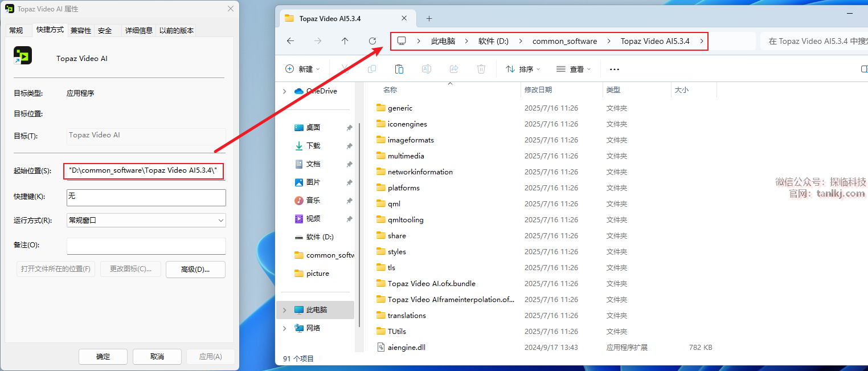The image size is (868, 371).
Task: Unpin 桌面 using its pin icon
Action: pos(349,128)
